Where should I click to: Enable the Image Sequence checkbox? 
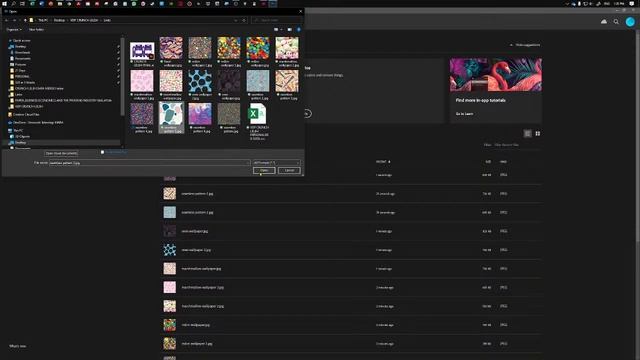click(102, 152)
